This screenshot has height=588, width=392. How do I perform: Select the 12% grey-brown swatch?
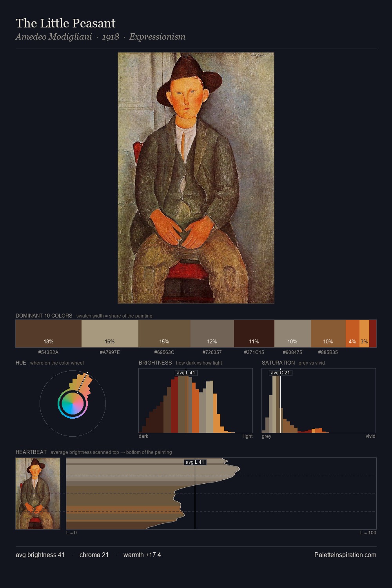212,334
